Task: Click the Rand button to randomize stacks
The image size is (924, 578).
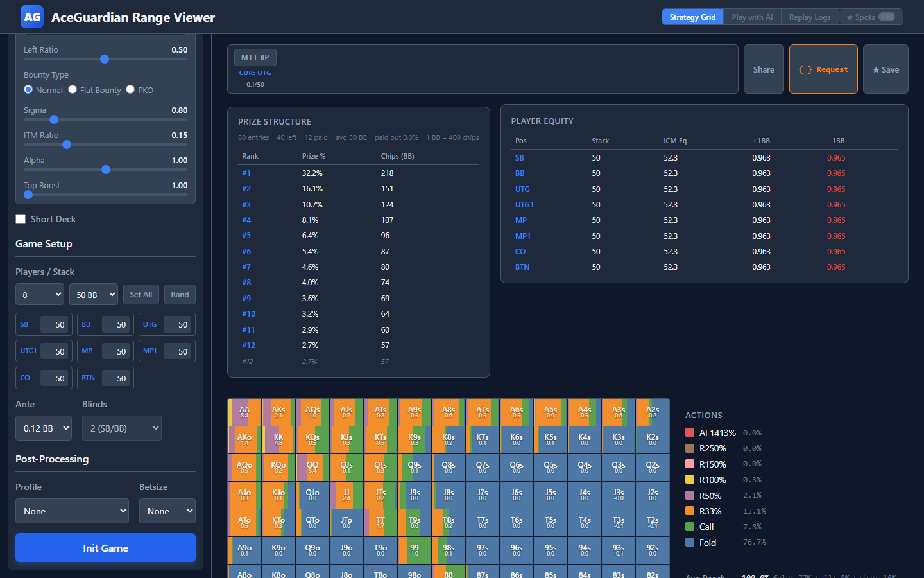Action: pyautogui.click(x=180, y=294)
